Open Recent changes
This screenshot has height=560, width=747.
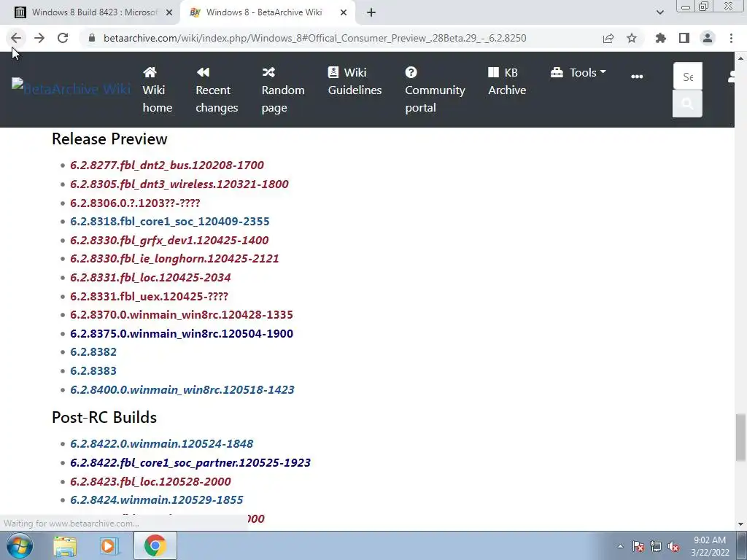[217, 90]
